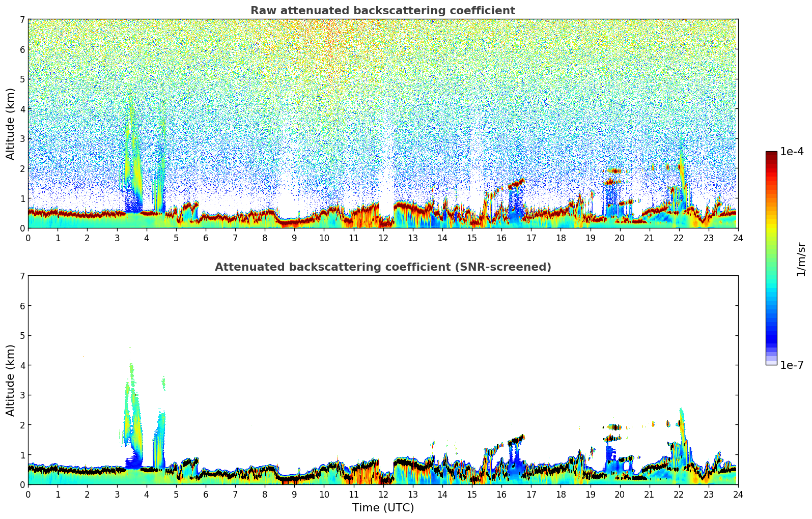Select altitude tick "1" on the SNR-screened plot

click(22, 455)
